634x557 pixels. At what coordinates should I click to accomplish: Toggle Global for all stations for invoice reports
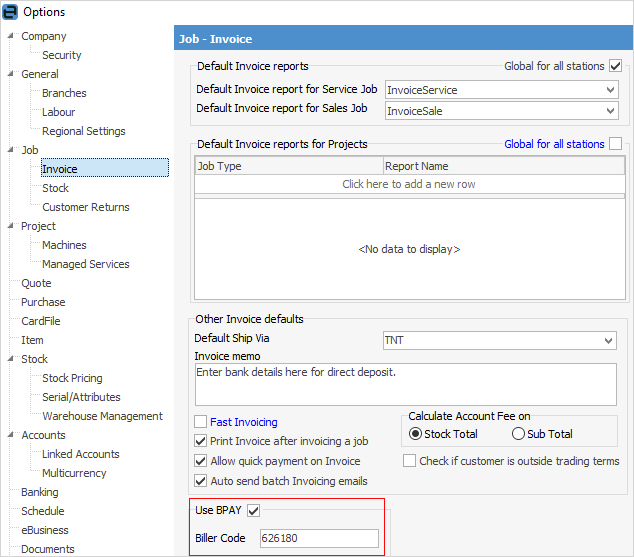coord(616,66)
